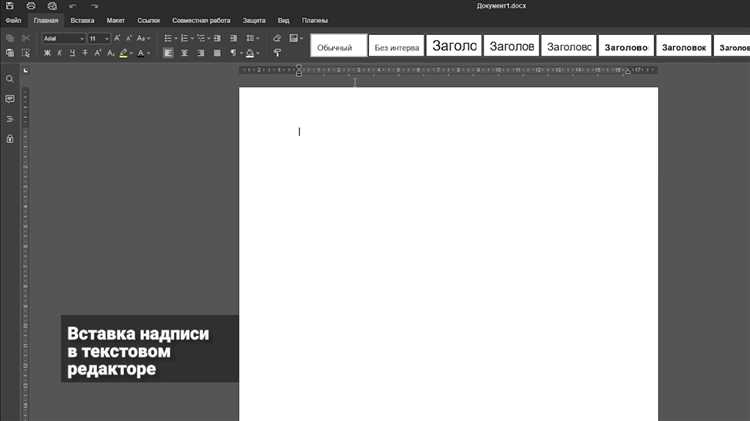Viewport: 750px width, 421px height.
Task: Click the yellow highlight color button
Action: coord(124,53)
